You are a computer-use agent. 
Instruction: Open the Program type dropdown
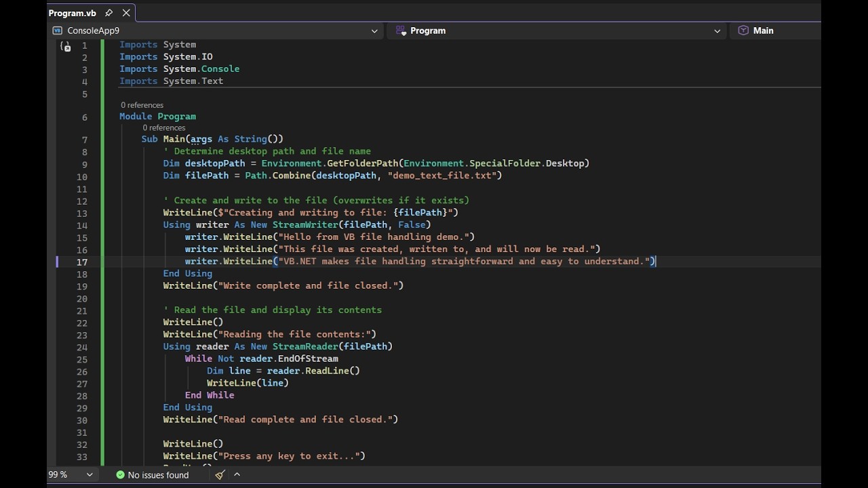point(557,30)
